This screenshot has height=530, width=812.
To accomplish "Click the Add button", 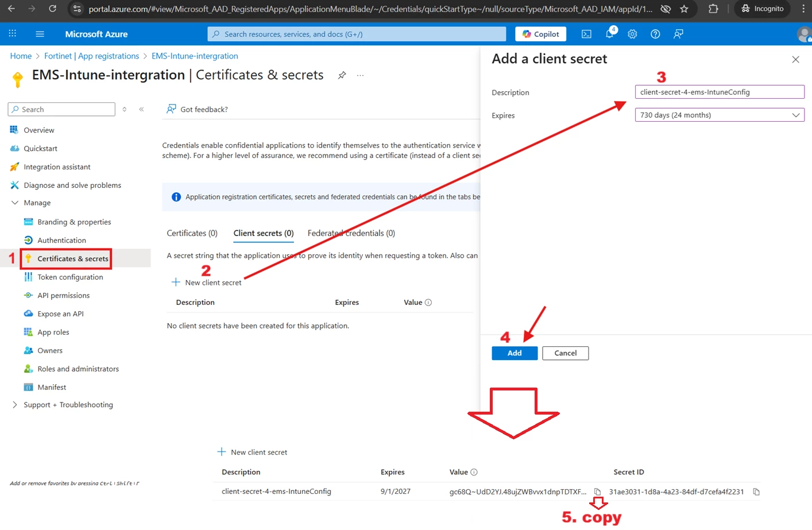I will point(515,353).
